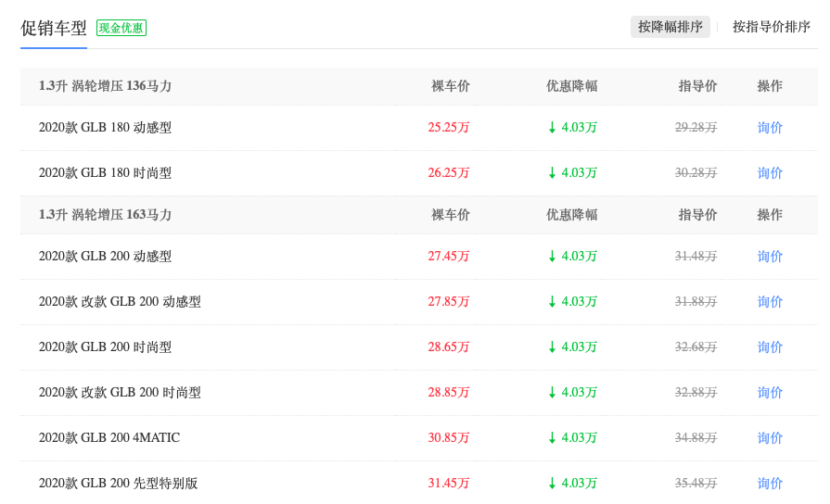
Task: Click 询价 for GLB 200 先型特别版
Action: coord(770,484)
